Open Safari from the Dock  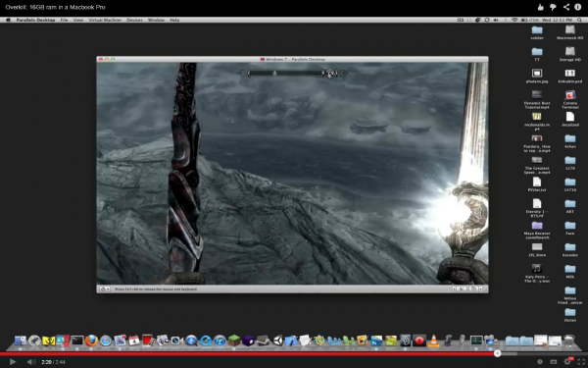tap(106, 341)
